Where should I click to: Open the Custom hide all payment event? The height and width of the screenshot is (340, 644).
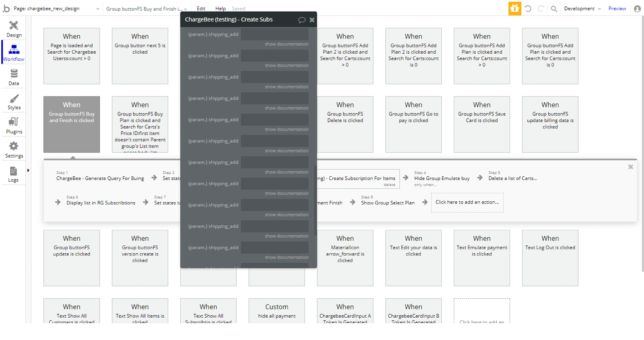(276, 311)
